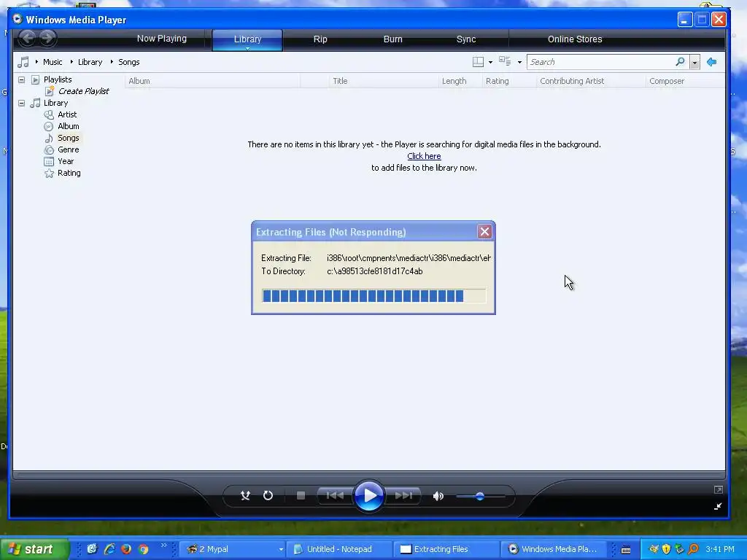Go back with the Back arrow button
The width and height of the screenshot is (747, 560).
[28, 38]
